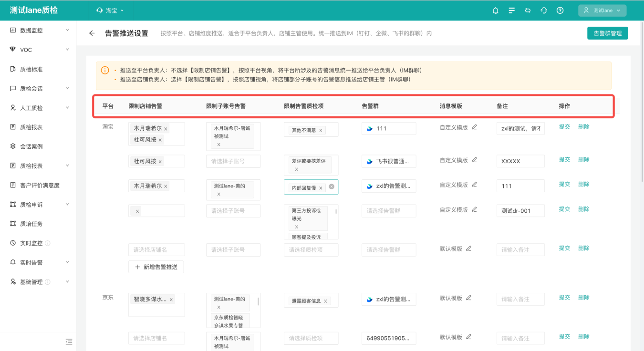Click the page vertical scrollbar on the right edge
The width and height of the screenshot is (644, 351).
pos(642,103)
